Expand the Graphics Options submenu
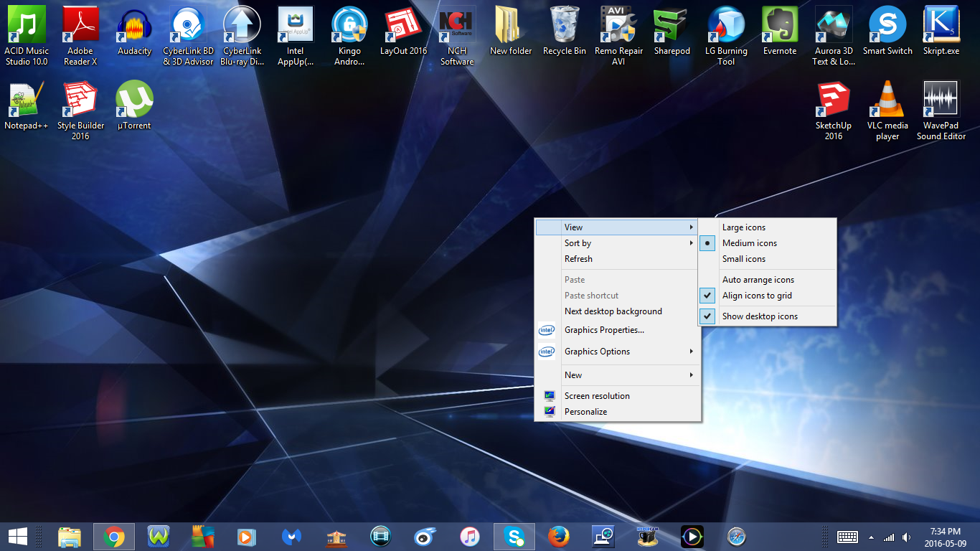The image size is (980, 551). pos(617,352)
